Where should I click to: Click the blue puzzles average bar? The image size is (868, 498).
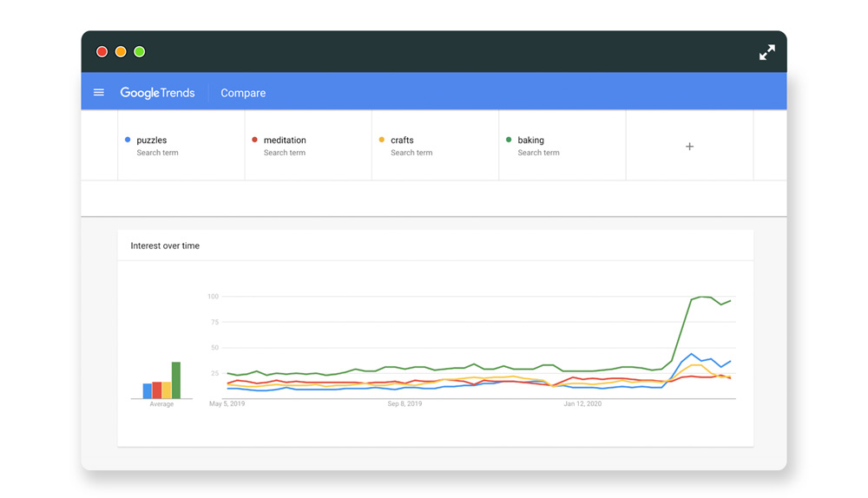coord(148,391)
